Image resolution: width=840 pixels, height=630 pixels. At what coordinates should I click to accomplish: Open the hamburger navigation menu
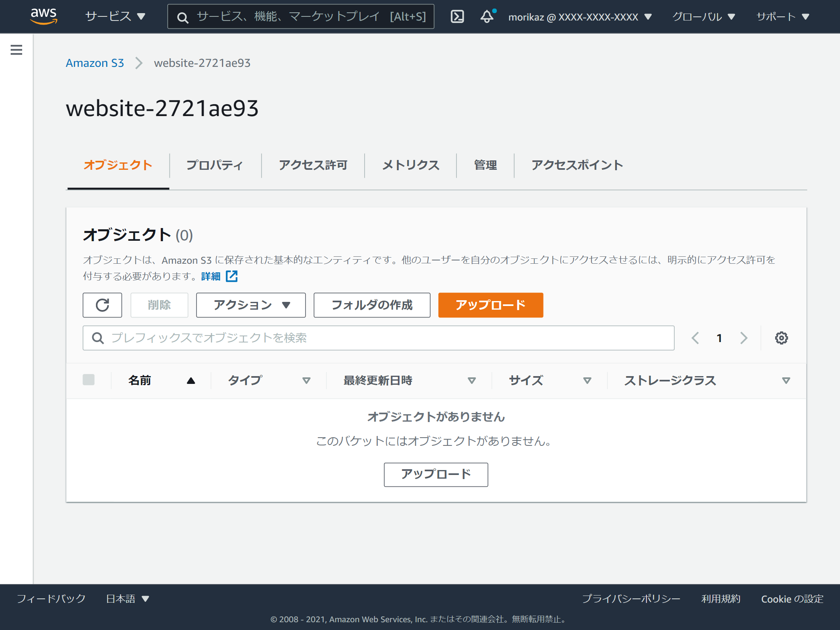(x=16, y=50)
